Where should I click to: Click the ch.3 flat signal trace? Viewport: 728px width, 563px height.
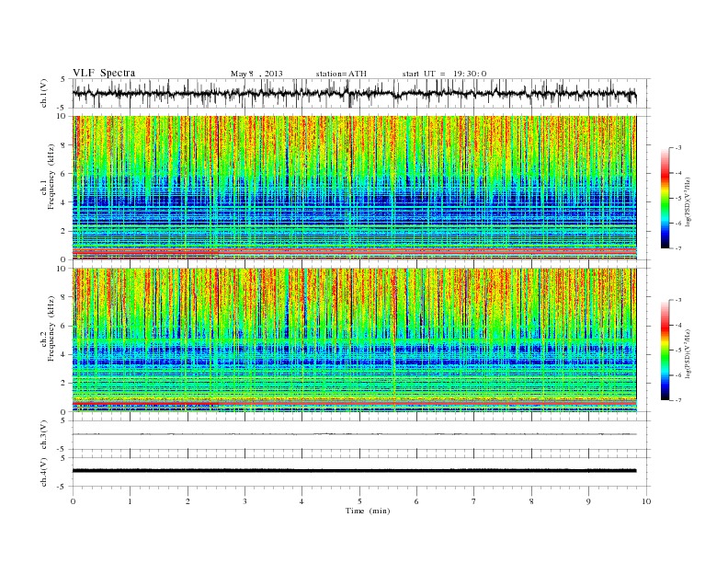pyautogui.click(x=354, y=434)
